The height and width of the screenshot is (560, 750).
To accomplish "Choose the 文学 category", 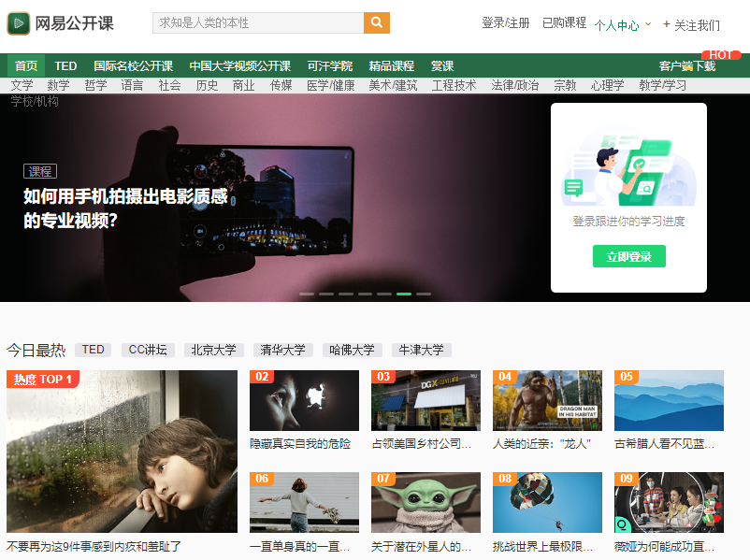I will pos(22,85).
